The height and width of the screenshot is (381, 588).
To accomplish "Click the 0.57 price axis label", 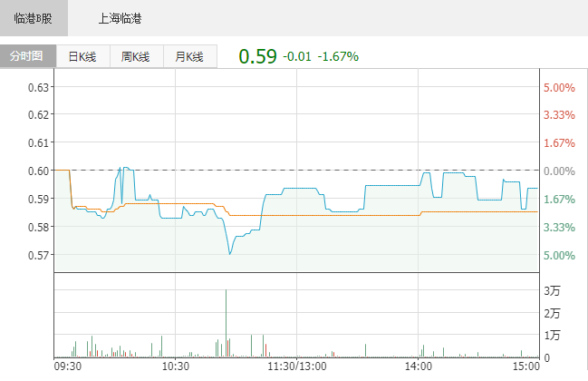I will pos(39,255).
